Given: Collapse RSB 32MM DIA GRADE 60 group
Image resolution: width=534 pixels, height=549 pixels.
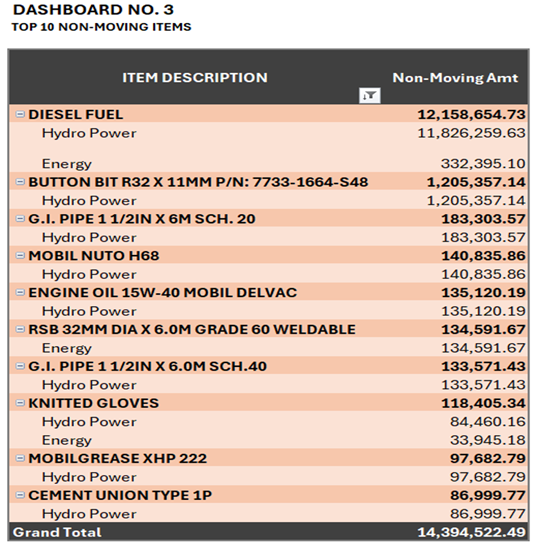Looking at the screenshot, I should pos(20,329).
